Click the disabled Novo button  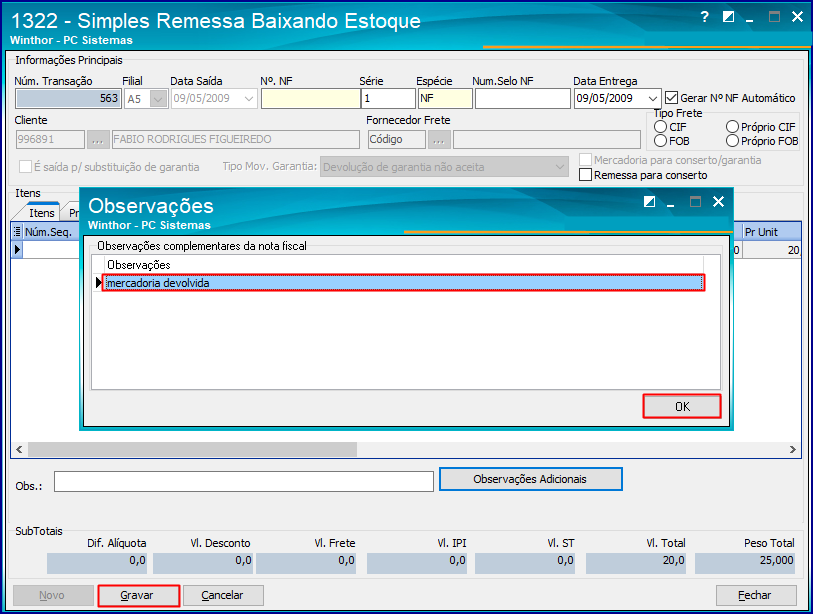point(53,595)
